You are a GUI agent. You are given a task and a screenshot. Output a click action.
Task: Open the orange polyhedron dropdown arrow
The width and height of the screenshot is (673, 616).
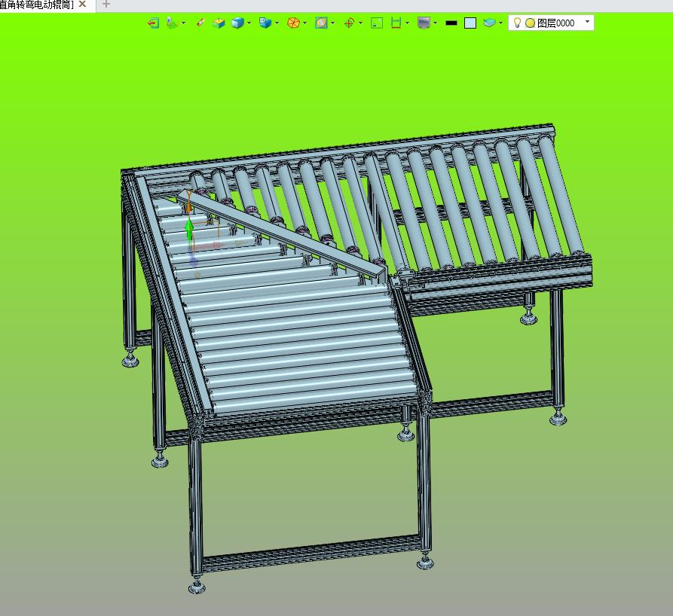(x=304, y=23)
